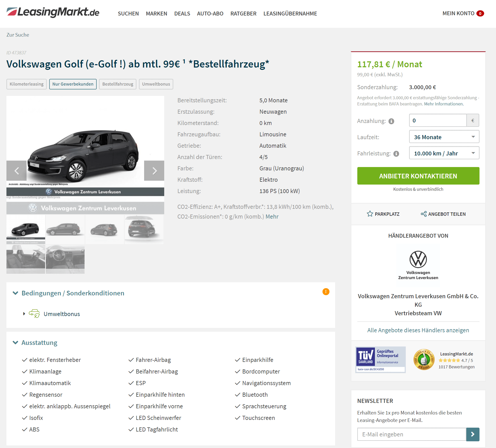Show the next car photo arrow
This screenshot has width=496, height=448.
[x=154, y=171]
